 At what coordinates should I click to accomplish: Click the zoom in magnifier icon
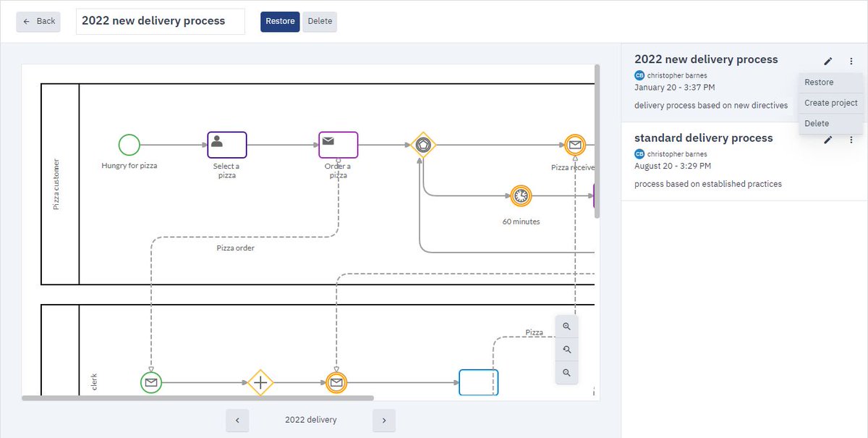(566, 326)
